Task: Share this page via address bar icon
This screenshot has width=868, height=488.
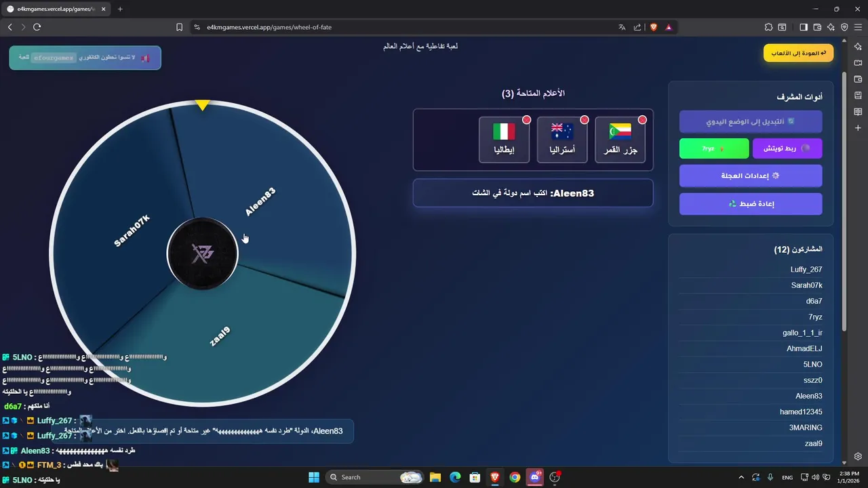Action: point(637,27)
